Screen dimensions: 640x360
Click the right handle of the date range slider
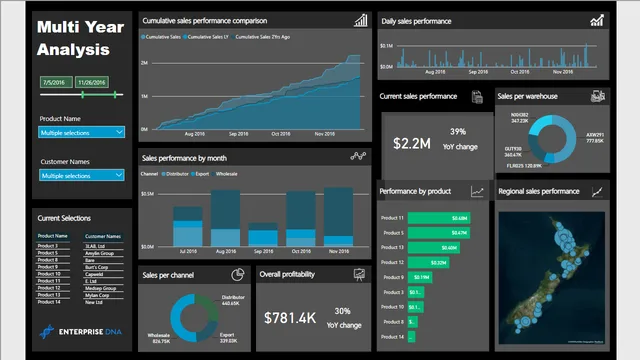click(115, 95)
